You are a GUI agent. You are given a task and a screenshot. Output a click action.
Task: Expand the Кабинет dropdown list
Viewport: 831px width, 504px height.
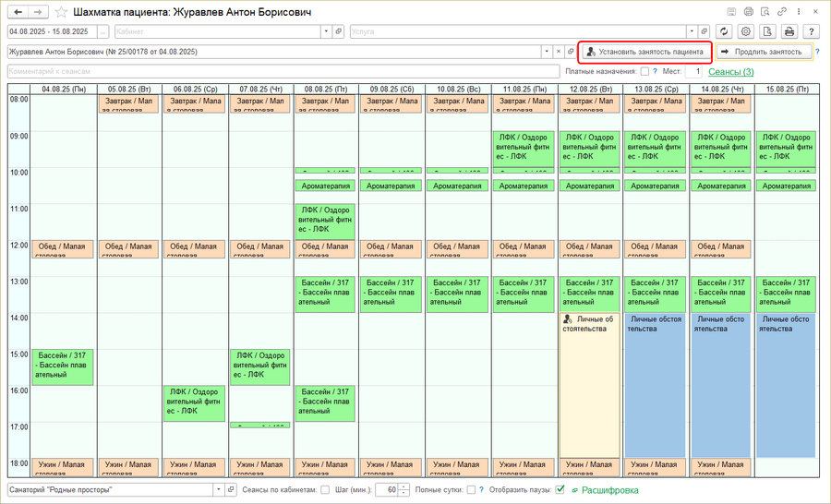click(327, 31)
